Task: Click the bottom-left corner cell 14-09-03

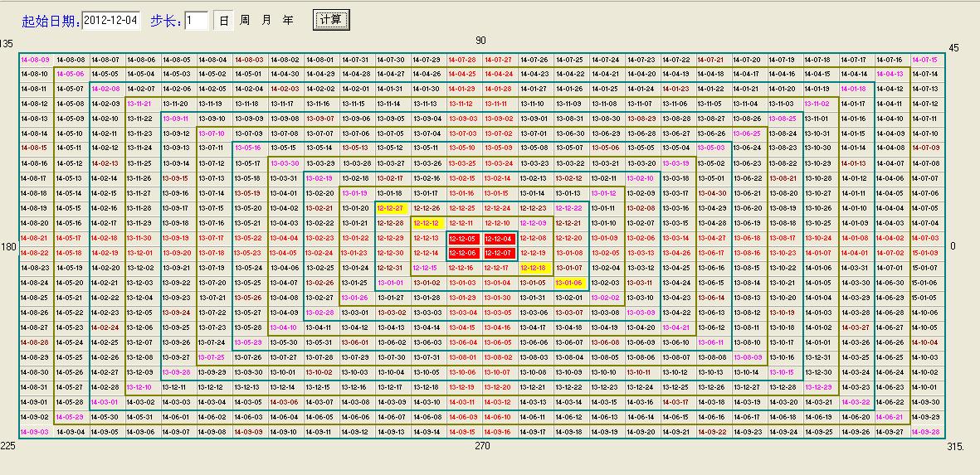Action: pos(34,432)
